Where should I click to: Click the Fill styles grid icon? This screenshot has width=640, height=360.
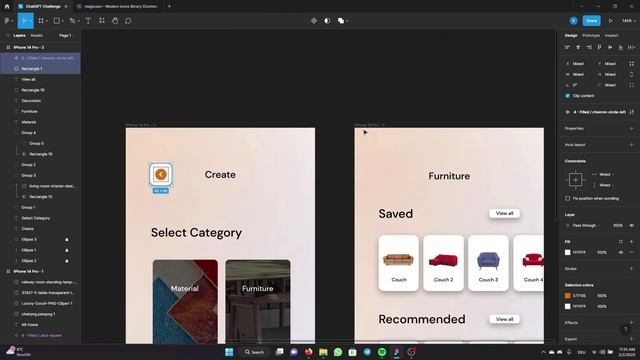(621, 242)
